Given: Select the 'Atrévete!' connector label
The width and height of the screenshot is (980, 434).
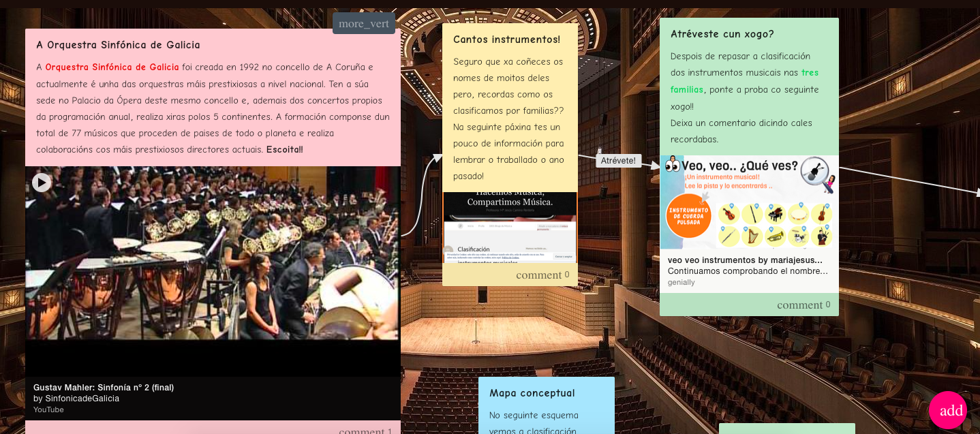Looking at the screenshot, I should point(618,161).
